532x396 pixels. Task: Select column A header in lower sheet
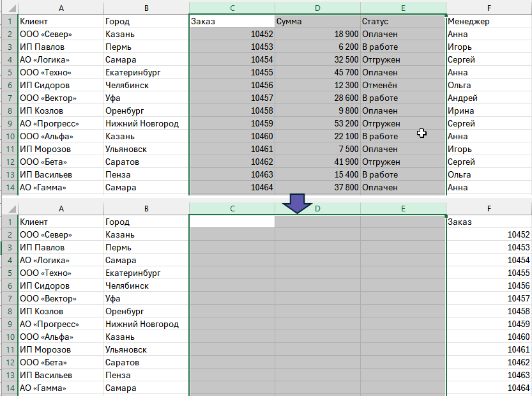pos(61,209)
